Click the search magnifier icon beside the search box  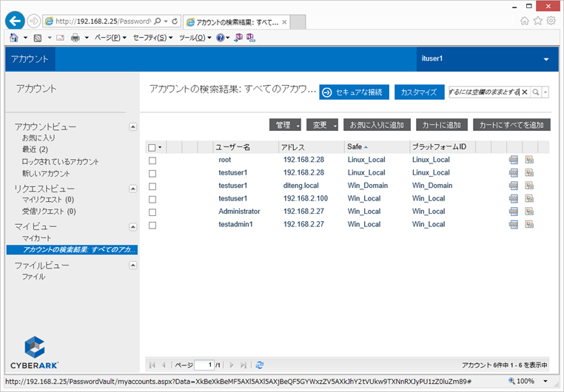[x=537, y=92]
